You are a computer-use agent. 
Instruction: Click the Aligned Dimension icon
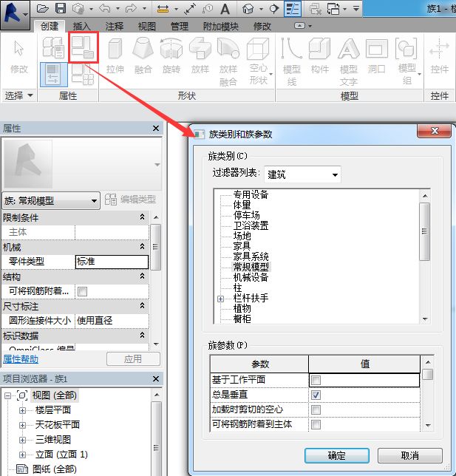click(190, 9)
